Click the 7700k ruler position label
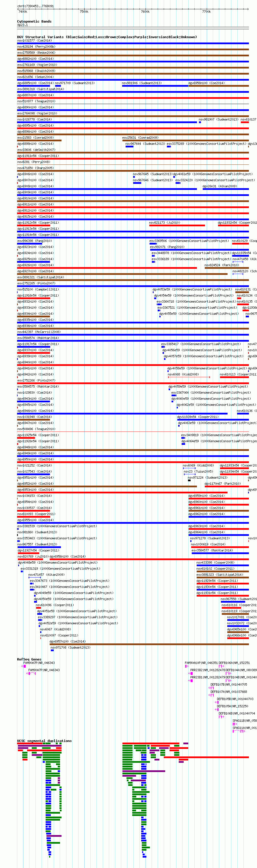257x868 pixels. pos(206,12)
